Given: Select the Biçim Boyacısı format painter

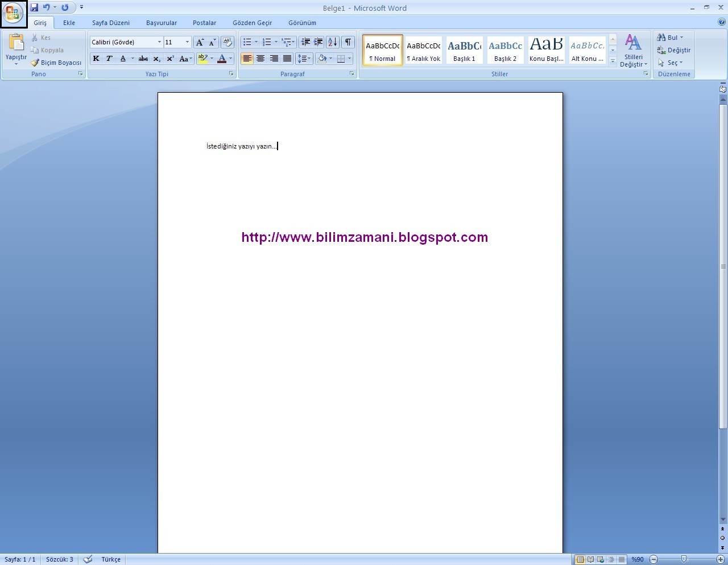Looking at the screenshot, I should pyautogui.click(x=56, y=63).
